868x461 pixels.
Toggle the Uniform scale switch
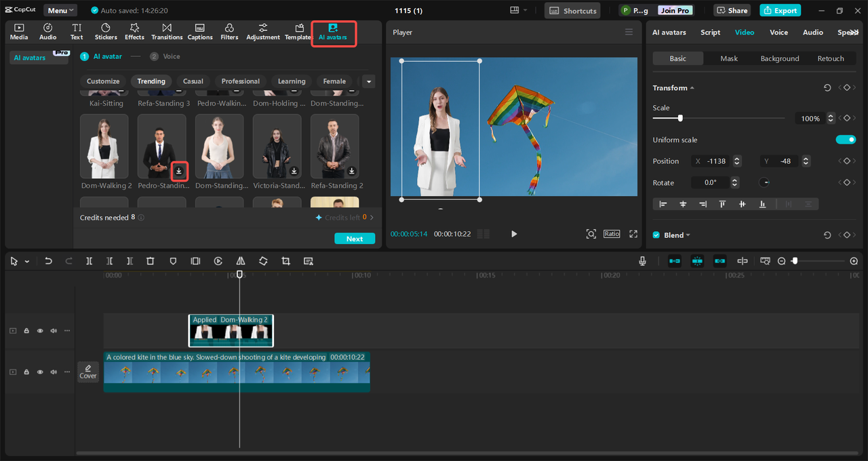tap(846, 140)
